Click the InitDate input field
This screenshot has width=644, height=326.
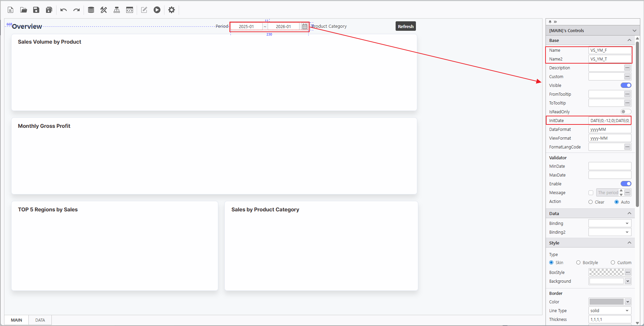(610, 120)
